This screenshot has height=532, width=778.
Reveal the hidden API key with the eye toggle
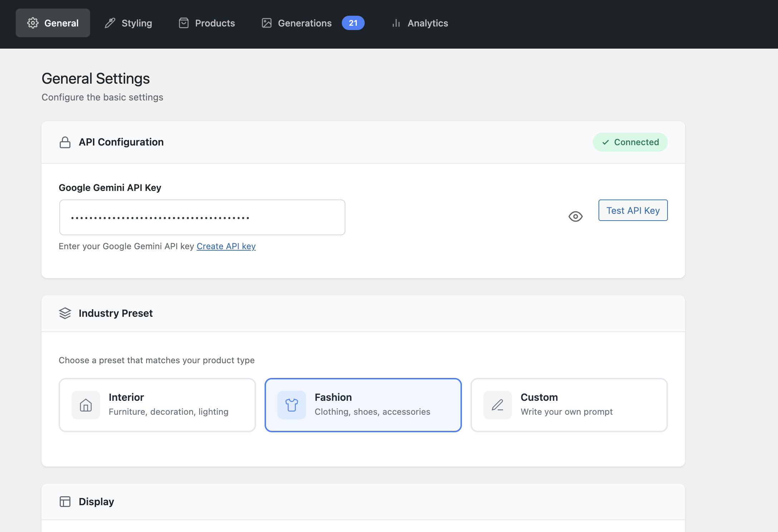[575, 216]
